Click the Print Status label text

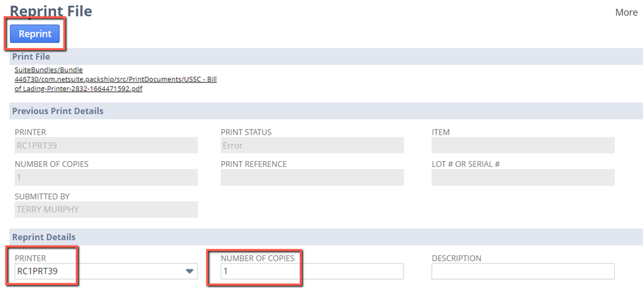tap(246, 132)
